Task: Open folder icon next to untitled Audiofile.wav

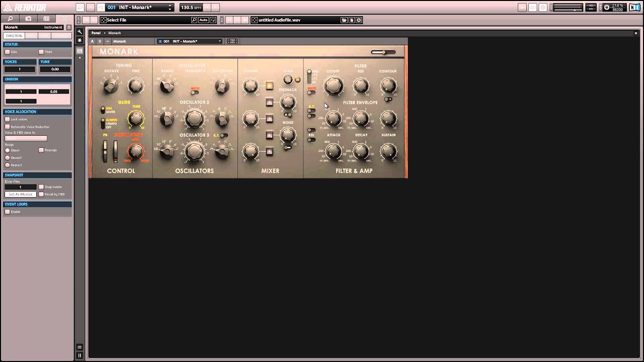Action: pyautogui.click(x=344, y=20)
